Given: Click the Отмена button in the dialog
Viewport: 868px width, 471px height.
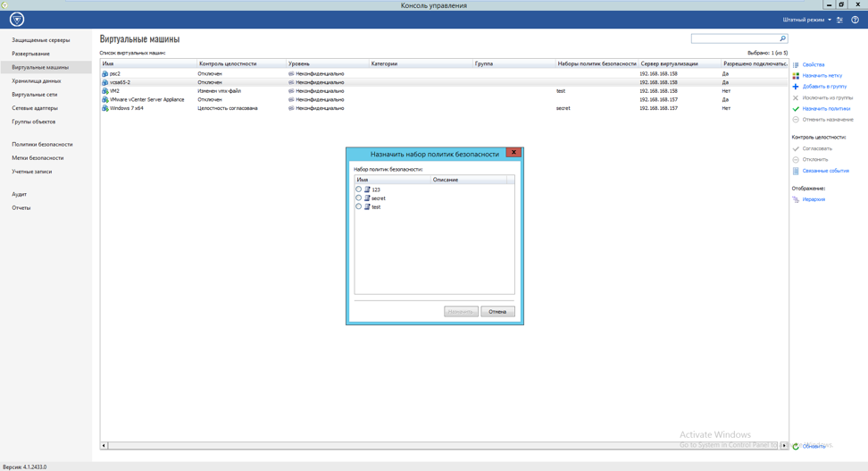Looking at the screenshot, I should 497,311.
